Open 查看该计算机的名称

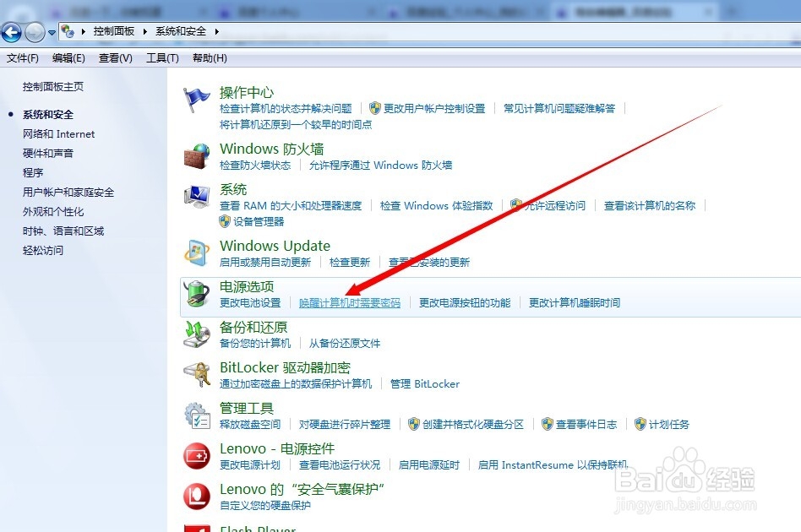(650, 206)
